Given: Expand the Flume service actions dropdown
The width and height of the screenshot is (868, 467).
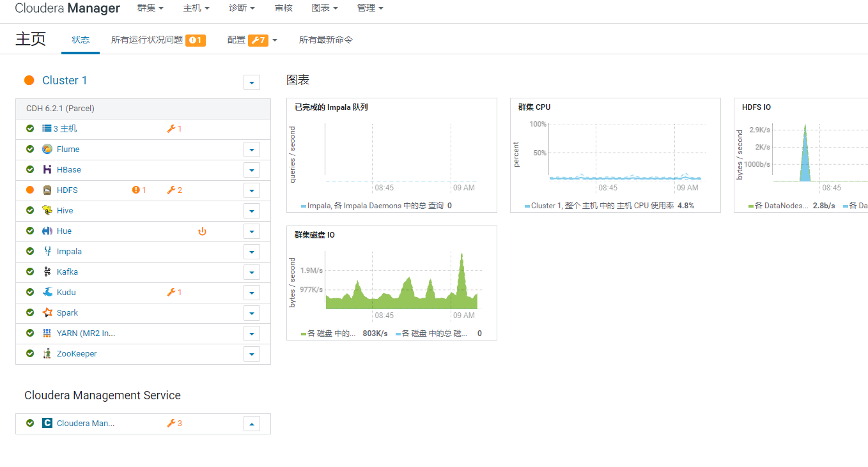Looking at the screenshot, I should point(252,149).
